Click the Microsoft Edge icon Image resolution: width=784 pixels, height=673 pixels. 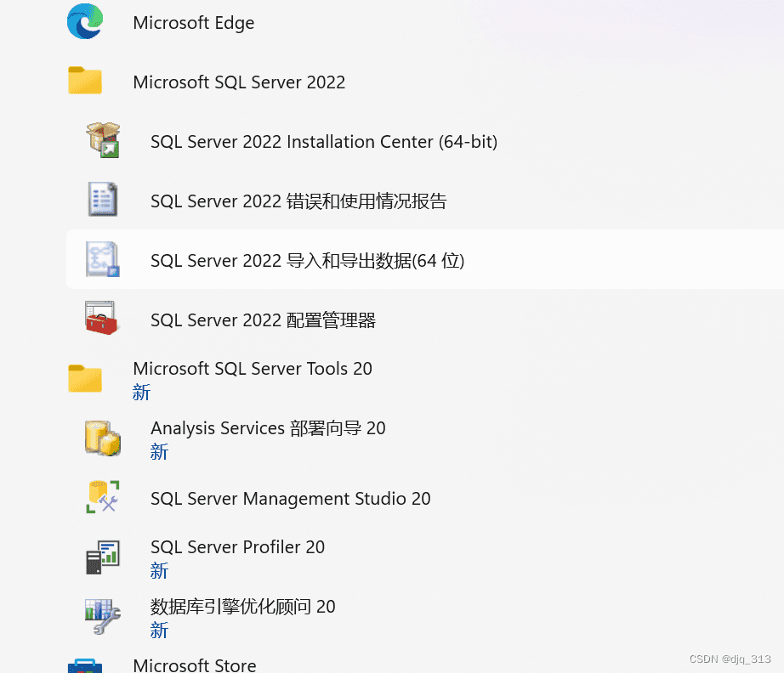tap(85, 22)
